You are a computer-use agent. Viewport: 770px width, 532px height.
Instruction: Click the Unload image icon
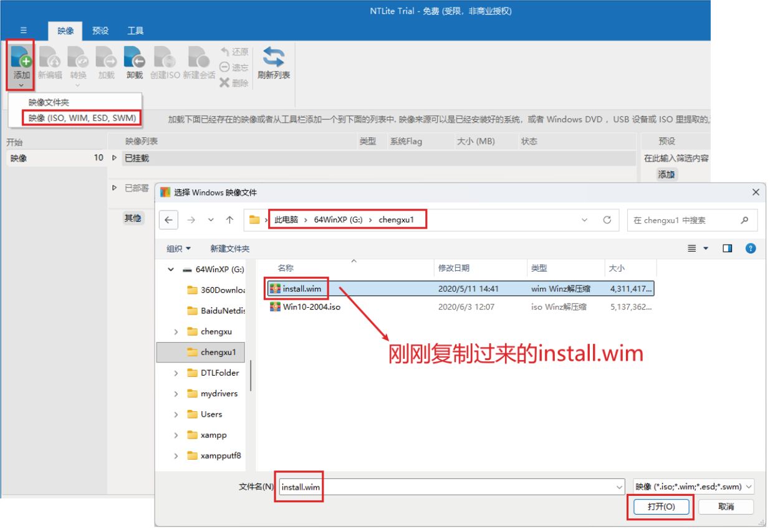pos(135,57)
